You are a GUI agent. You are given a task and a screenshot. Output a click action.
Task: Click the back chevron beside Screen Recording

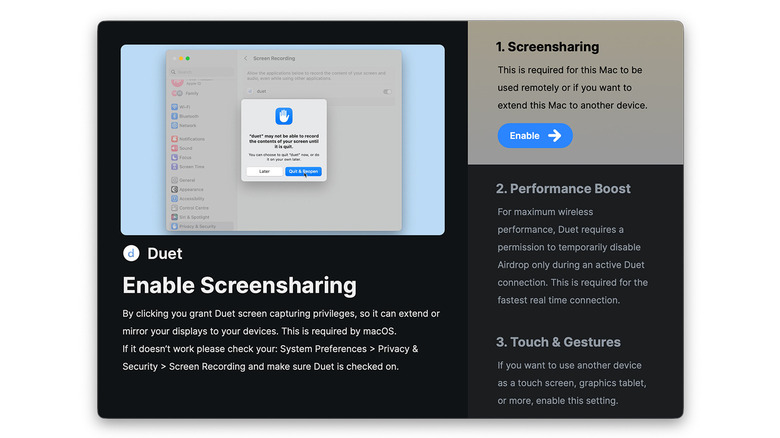pyautogui.click(x=246, y=59)
